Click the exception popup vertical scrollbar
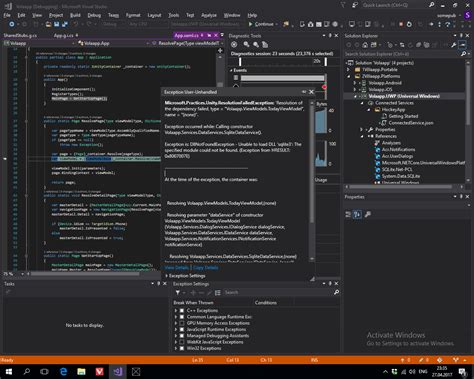 click(x=312, y=181)
